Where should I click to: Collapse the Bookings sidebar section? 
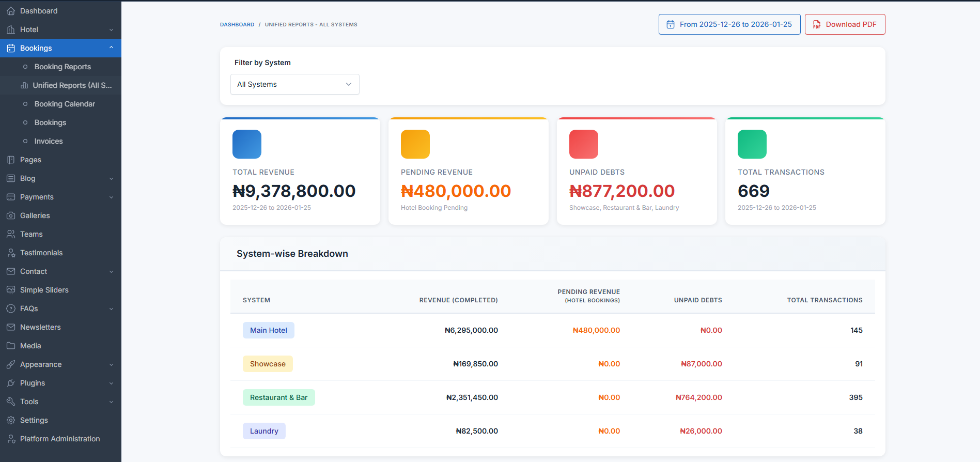coord(111,48)
